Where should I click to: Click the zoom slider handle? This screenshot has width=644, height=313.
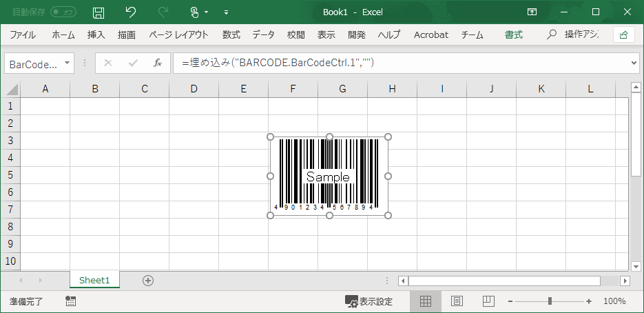pos(550,301)
